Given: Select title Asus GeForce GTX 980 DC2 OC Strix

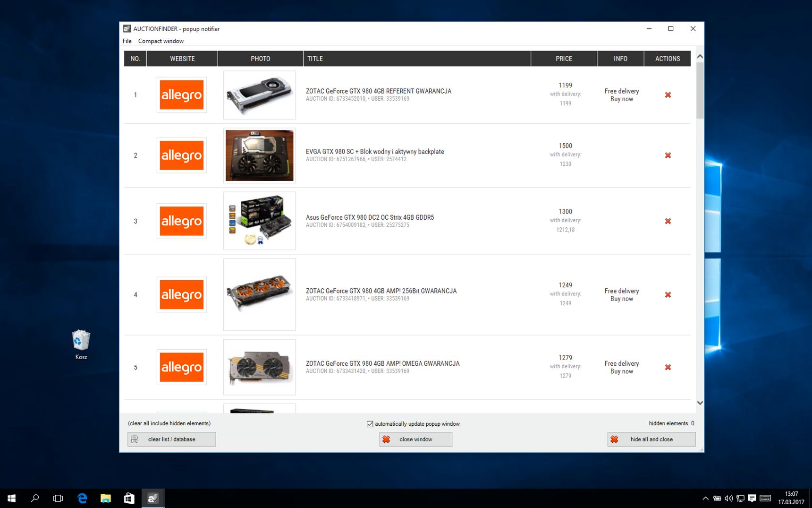Looking at the screenshot, I should [370, 217].
